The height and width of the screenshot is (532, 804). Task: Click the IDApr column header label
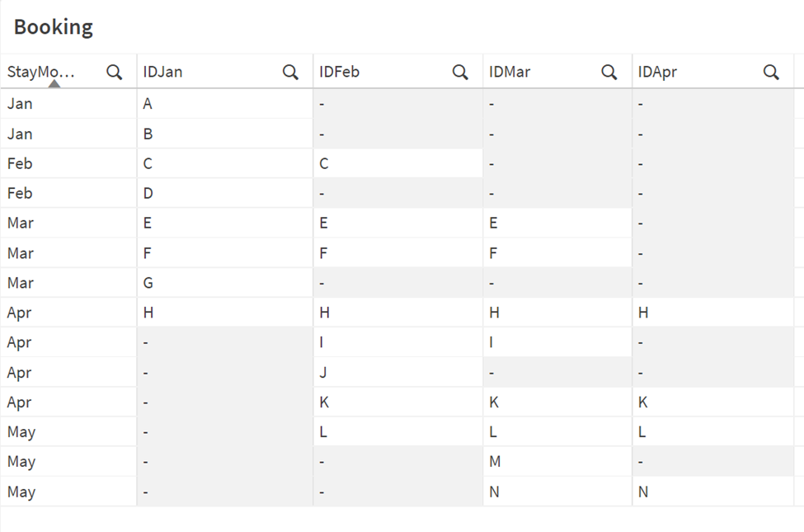coord(657,73)
